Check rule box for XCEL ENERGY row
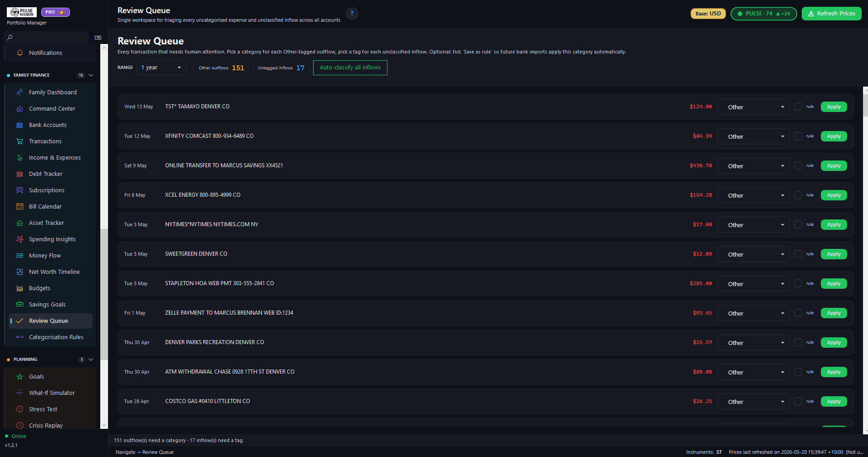This screenshot has height=457, width=868. (x=798, y=195)
